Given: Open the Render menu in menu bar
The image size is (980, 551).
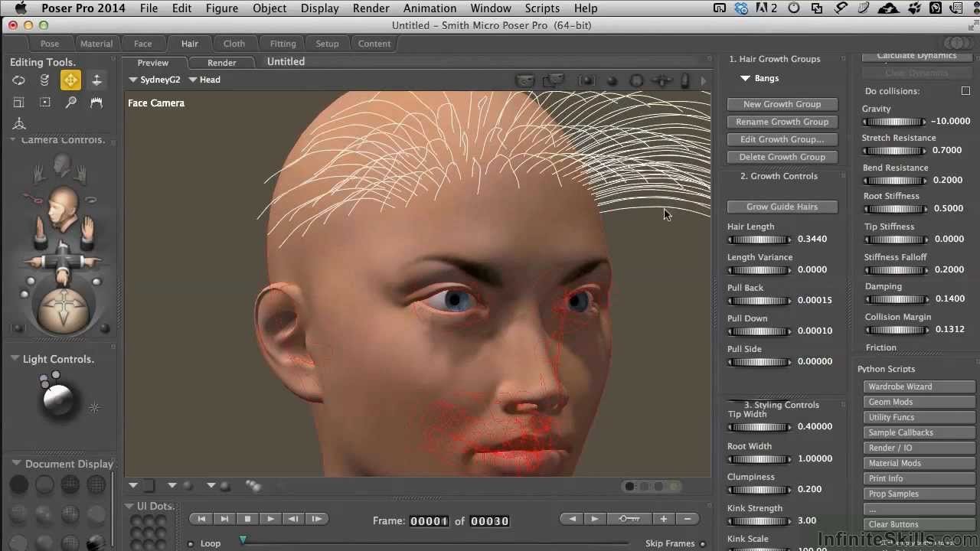Looking at the screenshot, I should [371, 8].
